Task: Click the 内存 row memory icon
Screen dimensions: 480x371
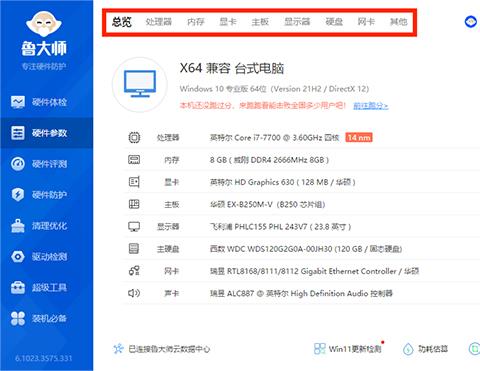Action: point(134,160)
